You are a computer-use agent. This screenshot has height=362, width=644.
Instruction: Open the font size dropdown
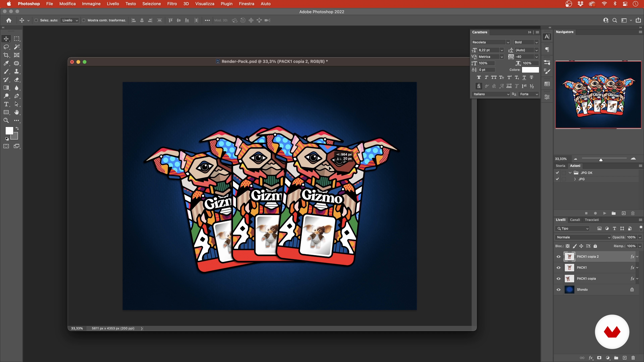pyautogui.click(x=501, y=50)
